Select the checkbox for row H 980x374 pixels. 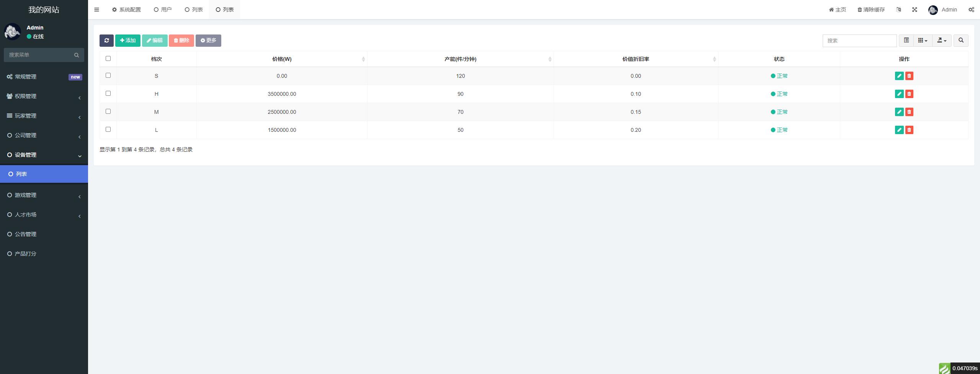[108, 93]
